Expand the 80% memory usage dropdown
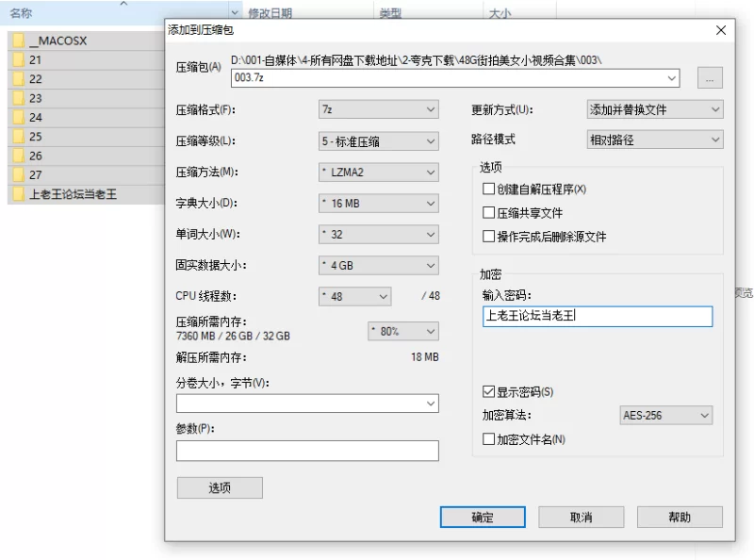The image size is (754, 560). tap(403, 331)
